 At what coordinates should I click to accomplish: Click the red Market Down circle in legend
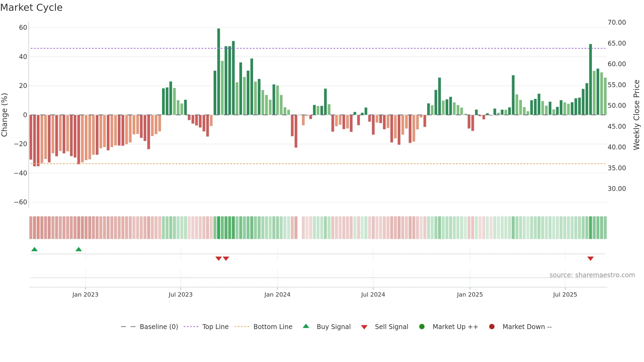coord(492,326)
